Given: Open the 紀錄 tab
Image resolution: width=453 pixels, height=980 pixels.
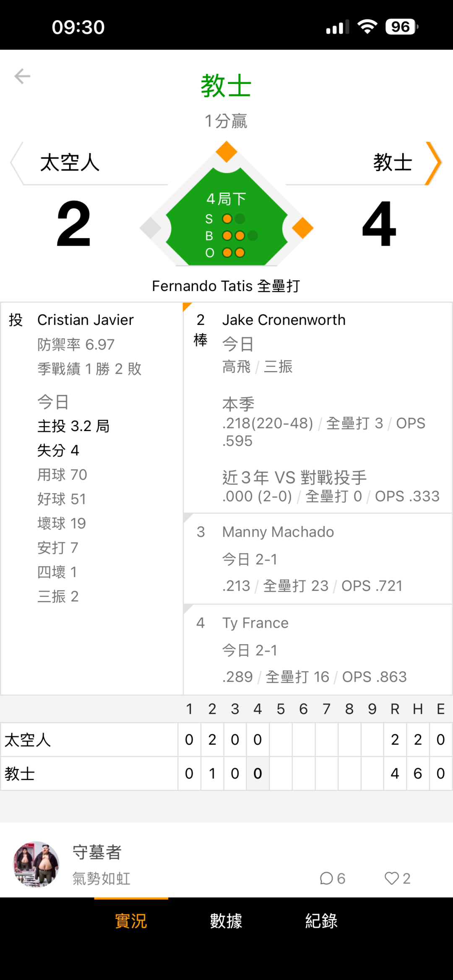Looking at the screenshot, I should (321, 921).
